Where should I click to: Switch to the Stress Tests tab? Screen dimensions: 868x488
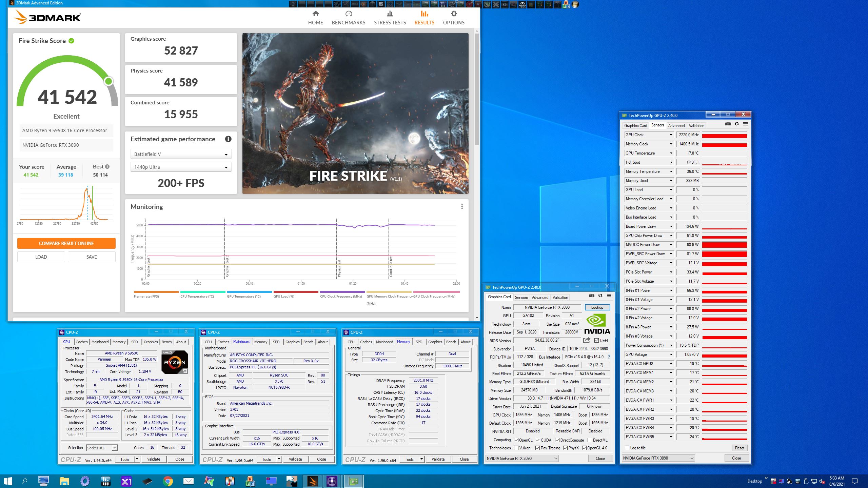click(390, 18)
